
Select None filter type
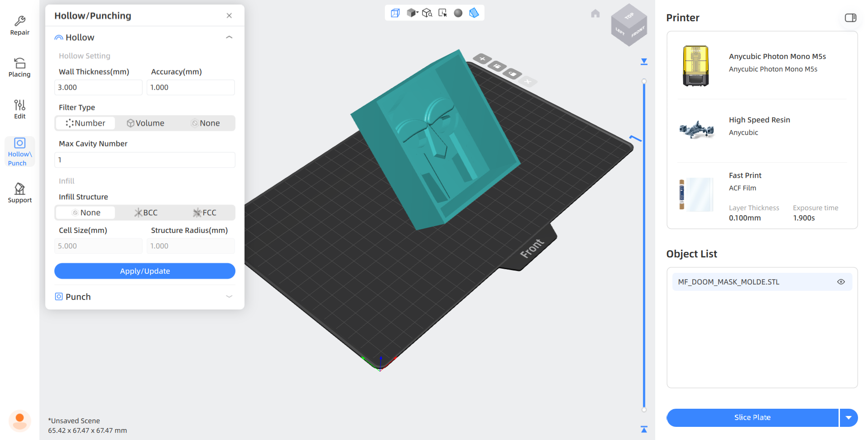click(x=205, y=123)
